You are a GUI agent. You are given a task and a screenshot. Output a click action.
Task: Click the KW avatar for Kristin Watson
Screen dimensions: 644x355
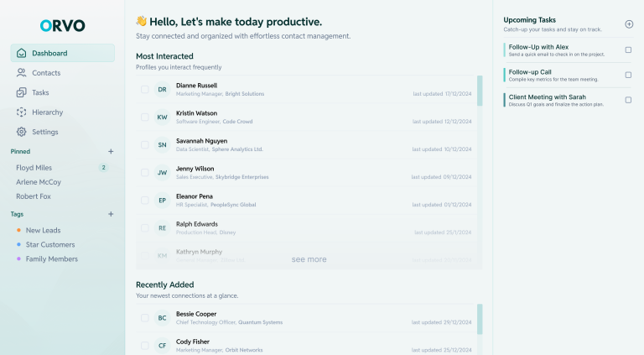pos(162,117)
